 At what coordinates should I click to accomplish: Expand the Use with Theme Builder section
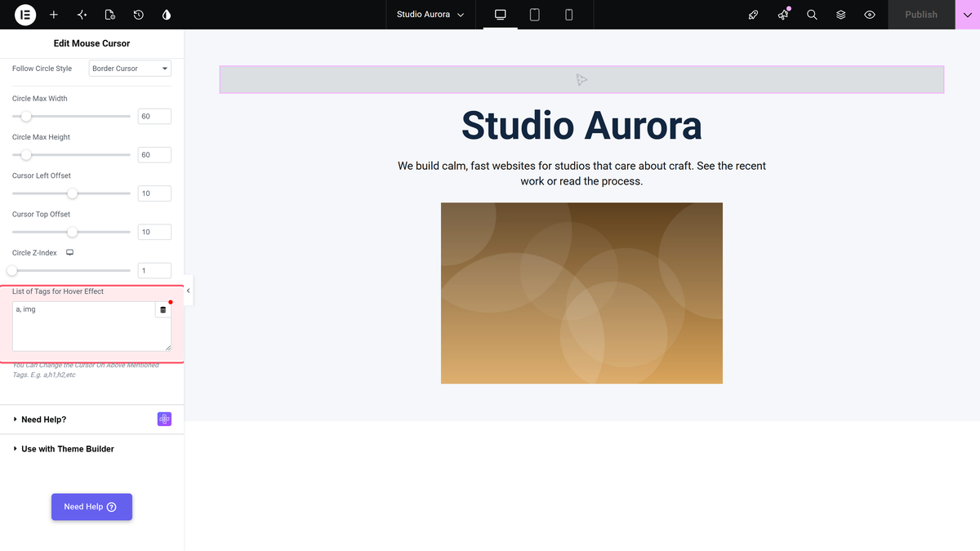[91, 449]
